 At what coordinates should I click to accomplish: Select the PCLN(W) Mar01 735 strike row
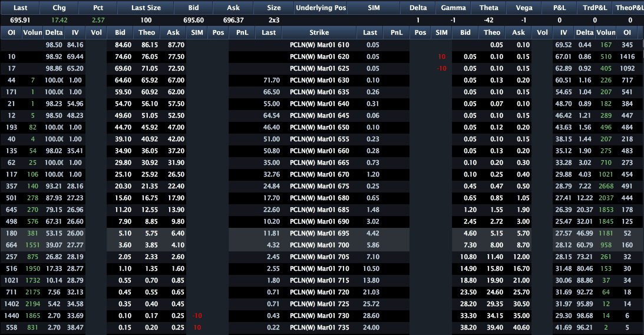point(319,327)
